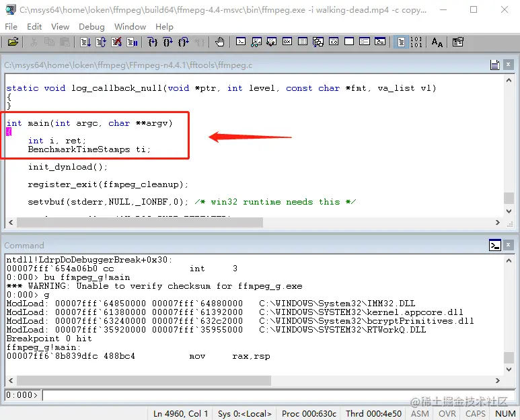Click the Go (continue execution) icon

tap(85, 42)
